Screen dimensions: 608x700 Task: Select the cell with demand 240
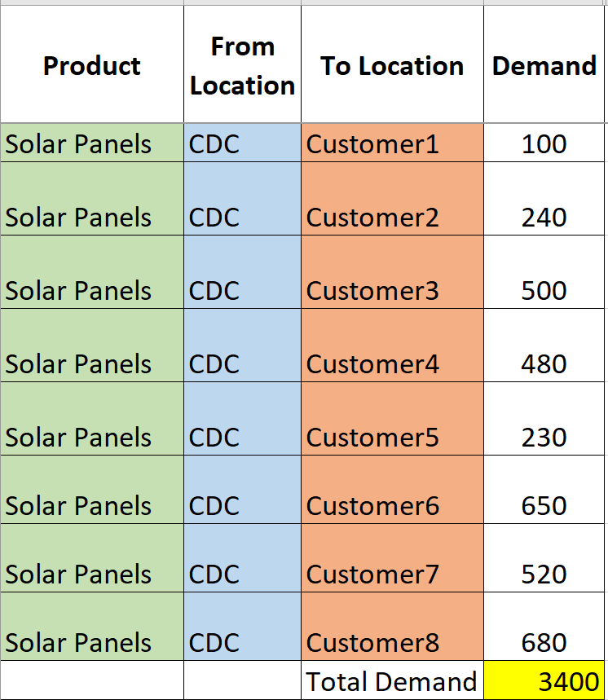point(544,199)
